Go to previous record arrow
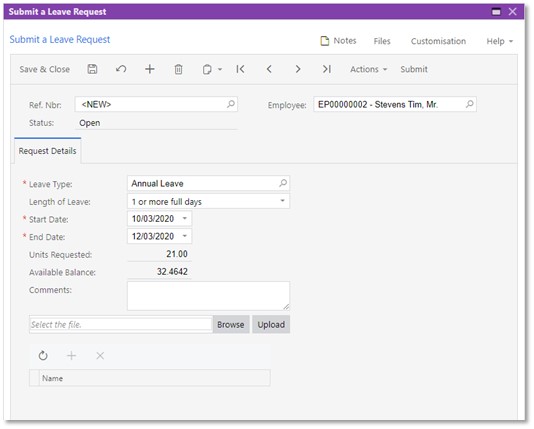 (x=269, y=69)
